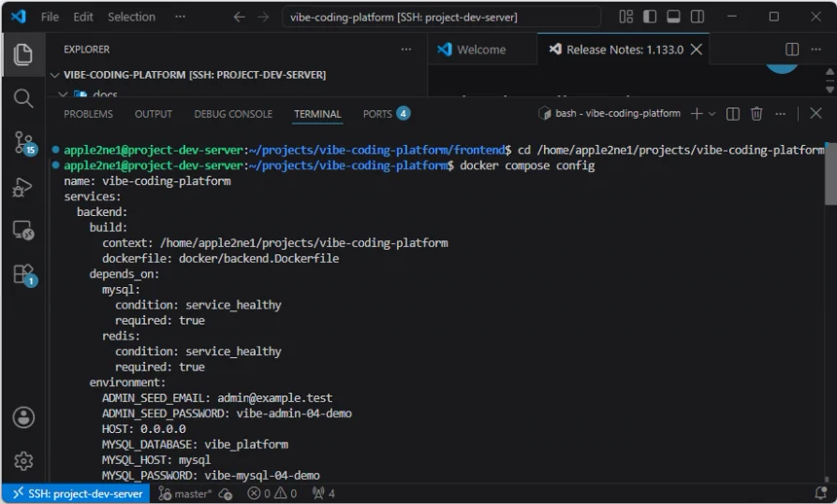This screenshot has width=837, height=504.
Task: Click the master* branch in status bar
Action: tap(185, 494)
